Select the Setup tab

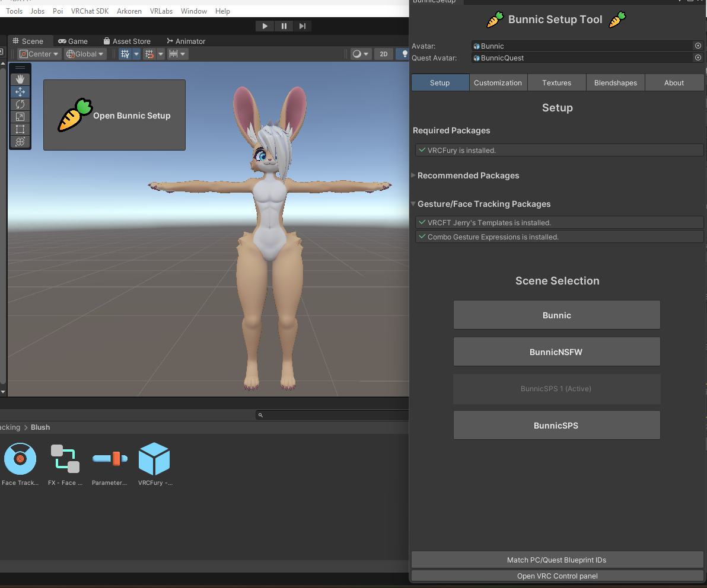440,82
